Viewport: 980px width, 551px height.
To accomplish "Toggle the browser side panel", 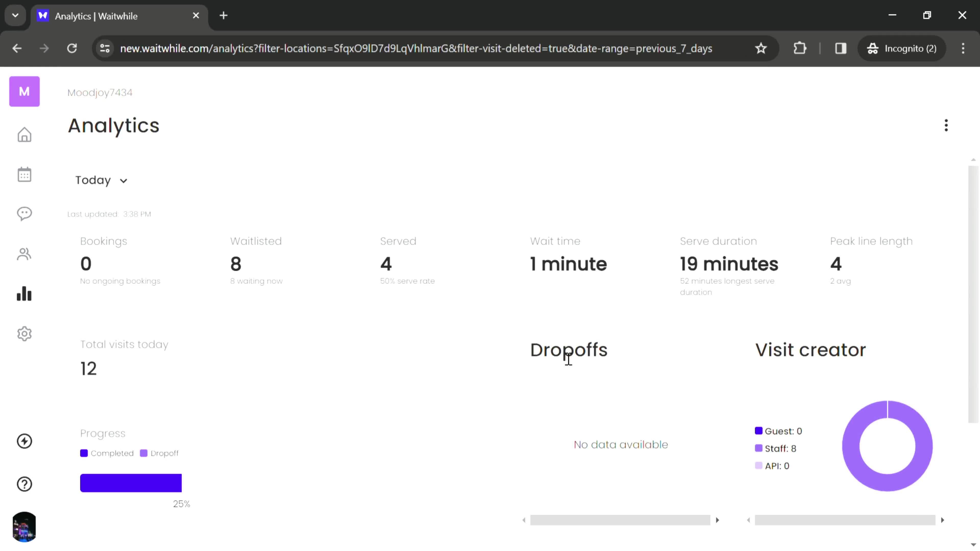I will [x=841, y=48].
